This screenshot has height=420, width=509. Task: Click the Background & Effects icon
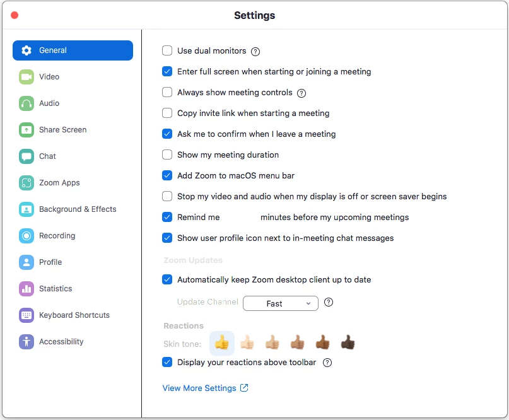pos(26,209)
